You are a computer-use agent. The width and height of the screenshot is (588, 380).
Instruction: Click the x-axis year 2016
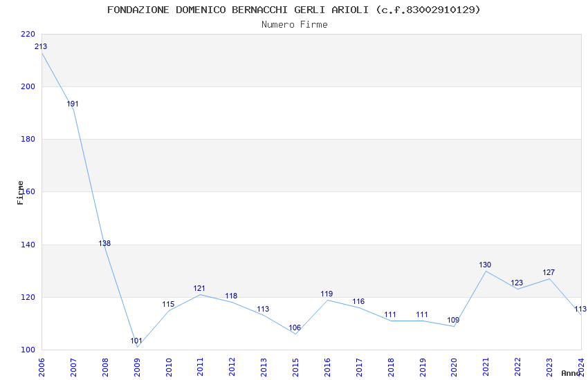[327, 368]
